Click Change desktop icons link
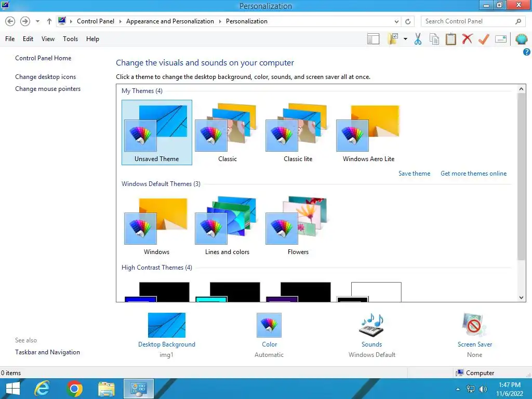The width and height of the screenshot is (532, 399). pyautogui.click(x=46, y=77)
